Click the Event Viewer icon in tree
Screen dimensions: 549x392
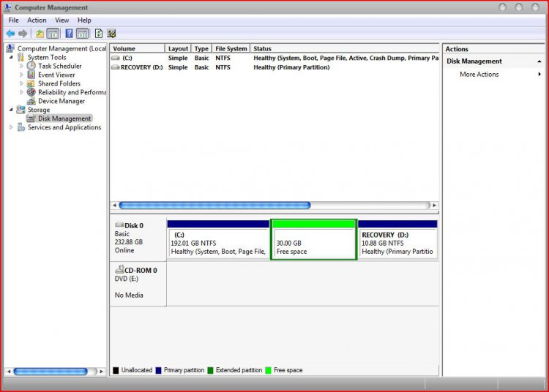click(x=31, y=75)
